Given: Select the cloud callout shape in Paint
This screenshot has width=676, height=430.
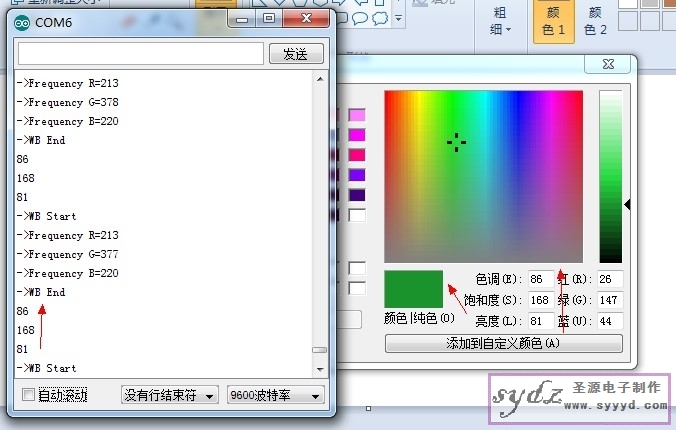Looking at the screenshot, I should pos(380,18).
